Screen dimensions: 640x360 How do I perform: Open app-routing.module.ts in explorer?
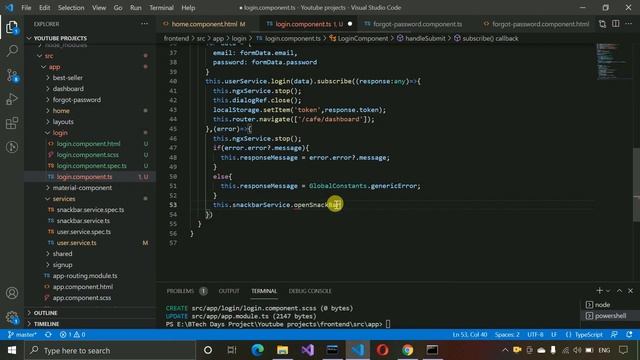click(84, 276)
